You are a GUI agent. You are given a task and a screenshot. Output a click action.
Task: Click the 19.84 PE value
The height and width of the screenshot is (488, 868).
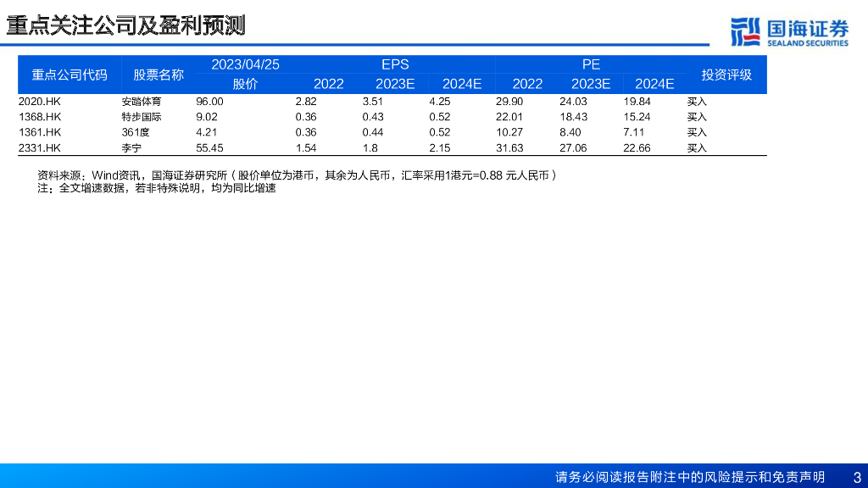tap(637, 102)
